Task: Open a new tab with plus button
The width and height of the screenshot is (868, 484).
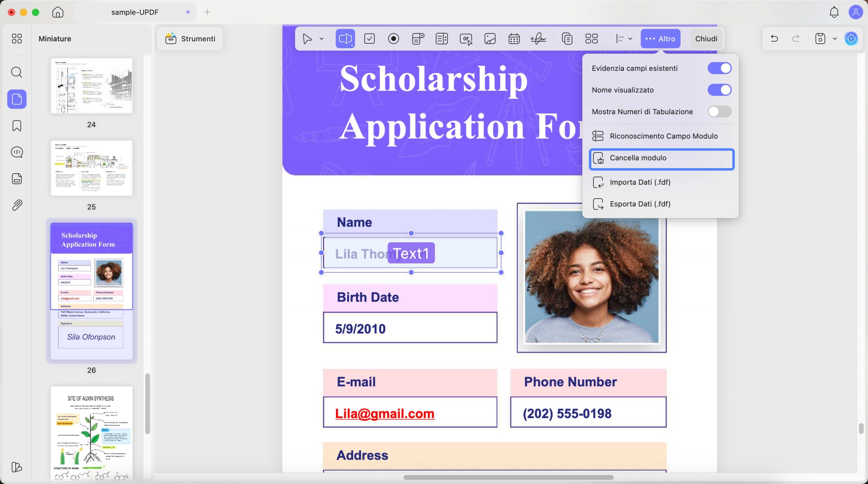Action: coord(208,12)
